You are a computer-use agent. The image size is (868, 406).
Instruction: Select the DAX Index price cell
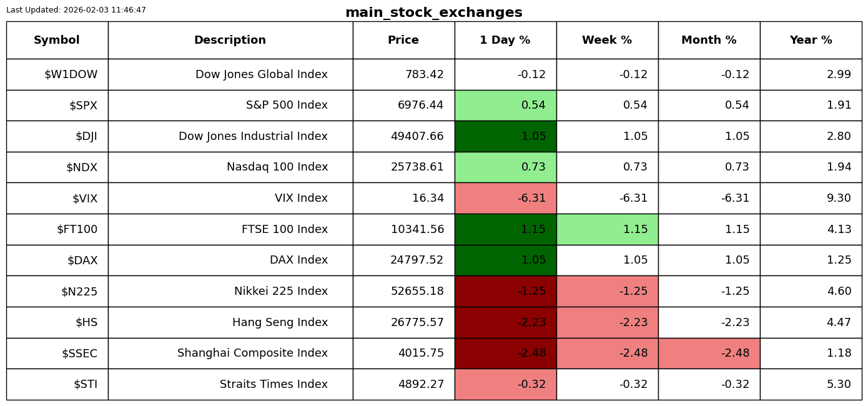click(x=403, y=260)
